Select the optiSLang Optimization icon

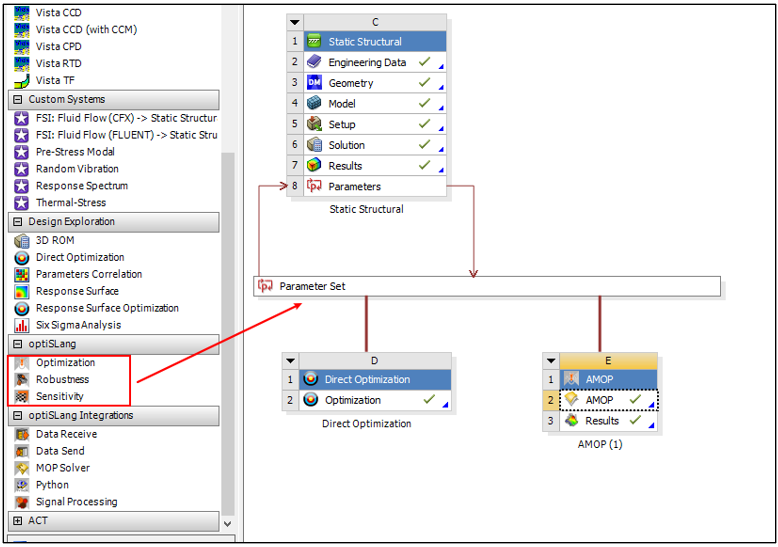[x=21, y=363]
